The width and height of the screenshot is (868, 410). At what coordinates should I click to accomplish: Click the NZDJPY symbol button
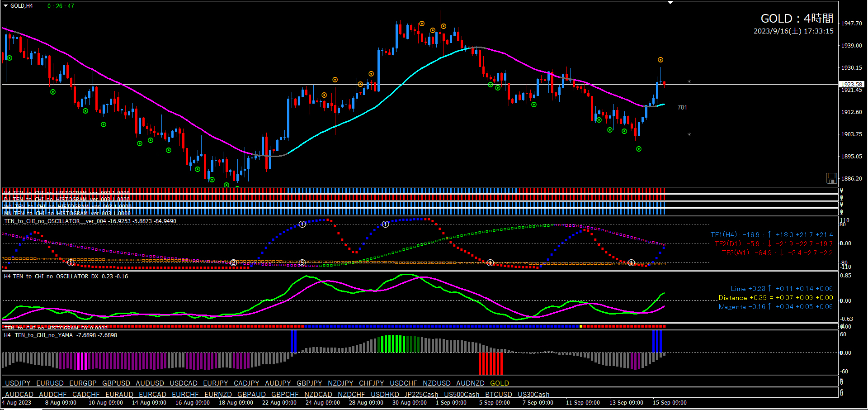coord(340,383)
